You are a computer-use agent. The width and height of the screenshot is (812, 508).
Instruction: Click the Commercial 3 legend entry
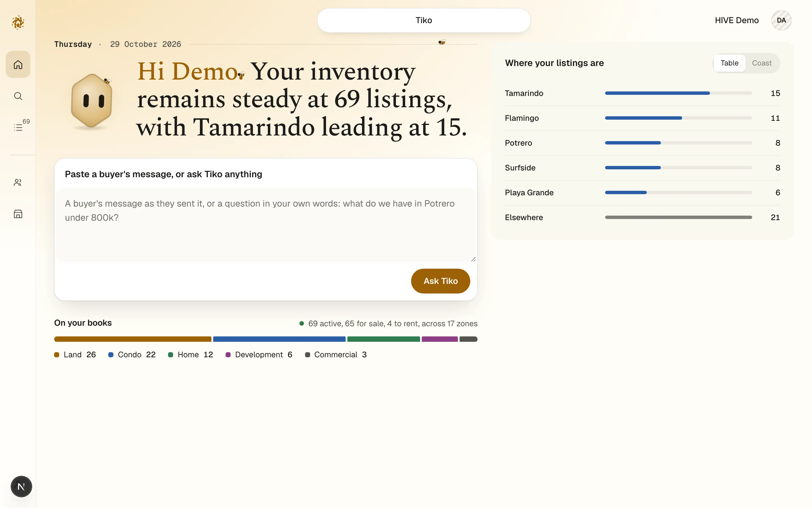pyautogui.click(x=336, y=355)
